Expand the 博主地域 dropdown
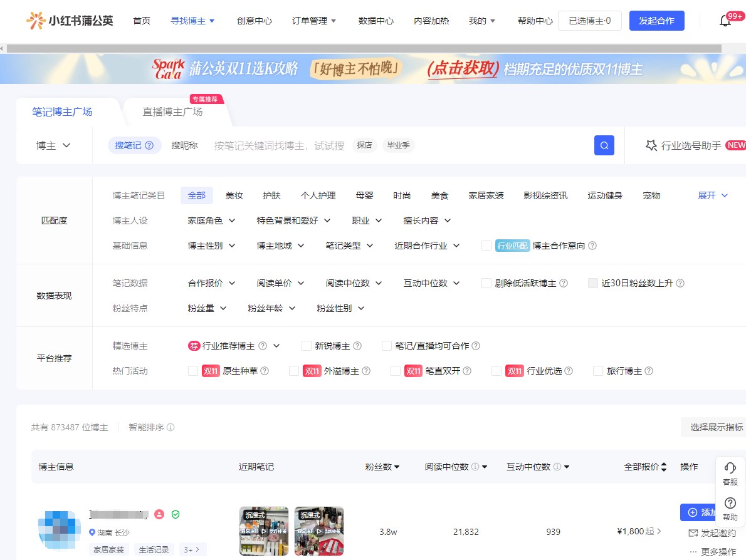This screenshot has height=560, width=746. 280,246
